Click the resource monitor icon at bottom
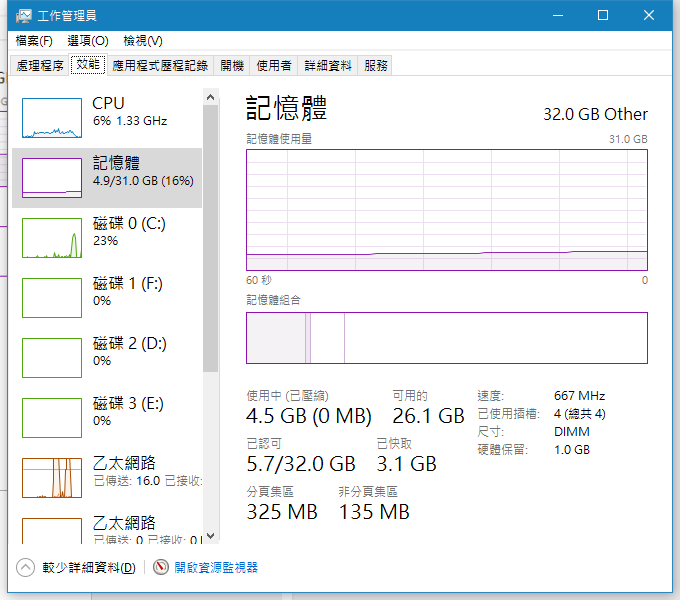 (160, 567)
